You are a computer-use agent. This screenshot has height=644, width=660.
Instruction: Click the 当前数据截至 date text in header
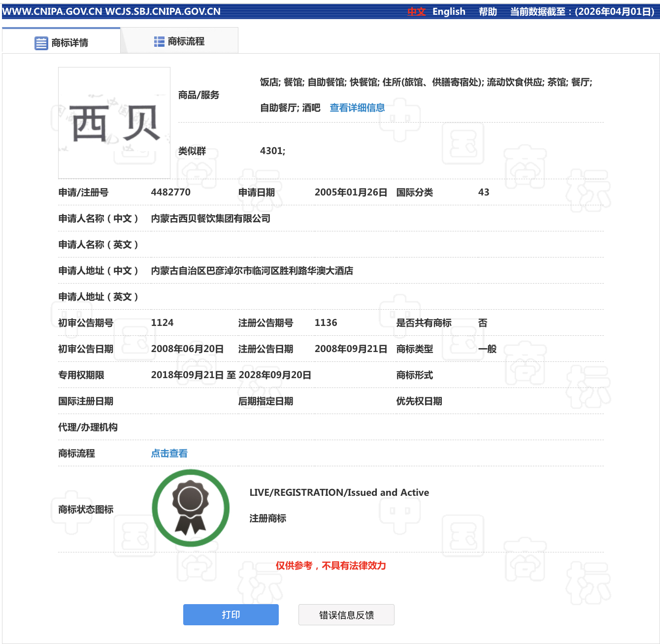582,11
